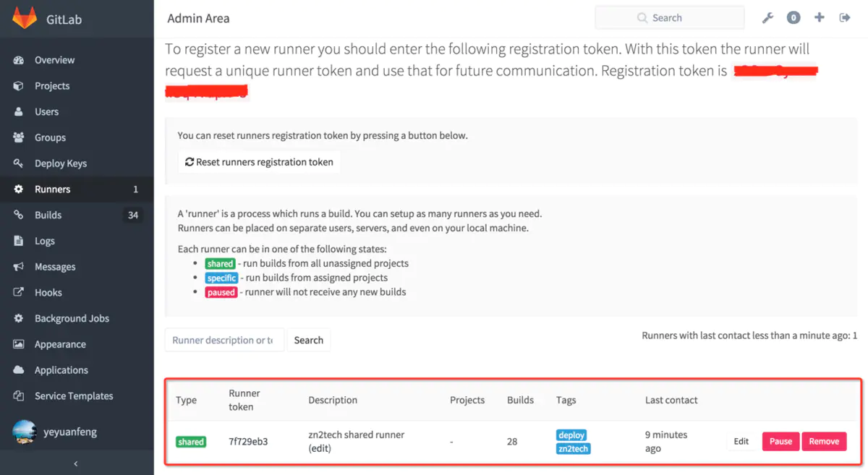This screenshot has width=868, height=475.
Task: Edit the shared runner entry
Action: point(741,442)
